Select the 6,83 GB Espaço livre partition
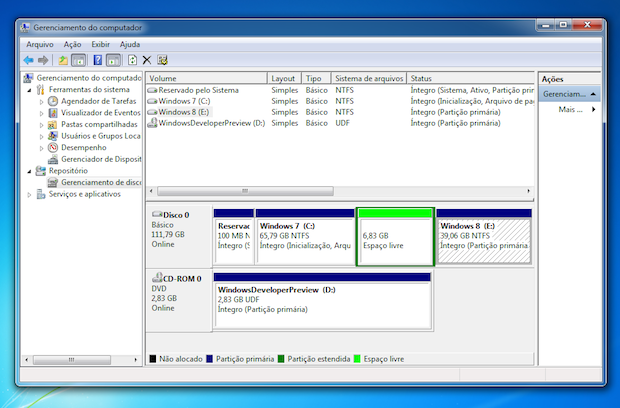 point(394,240)
